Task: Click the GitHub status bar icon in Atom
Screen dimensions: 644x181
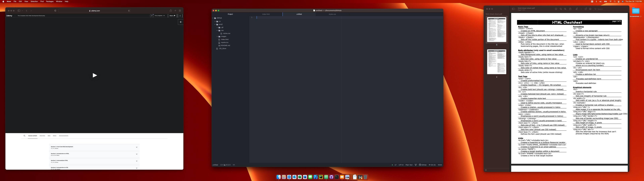Action: (x=423, y=165)
